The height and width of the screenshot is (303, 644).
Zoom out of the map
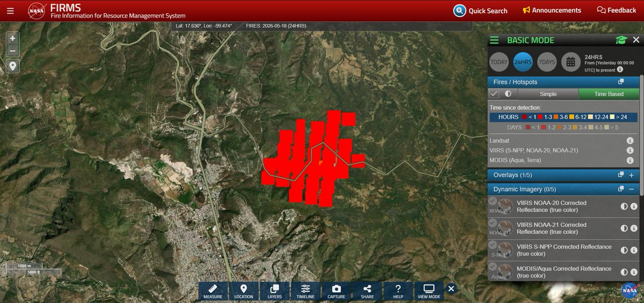[13, 52]
